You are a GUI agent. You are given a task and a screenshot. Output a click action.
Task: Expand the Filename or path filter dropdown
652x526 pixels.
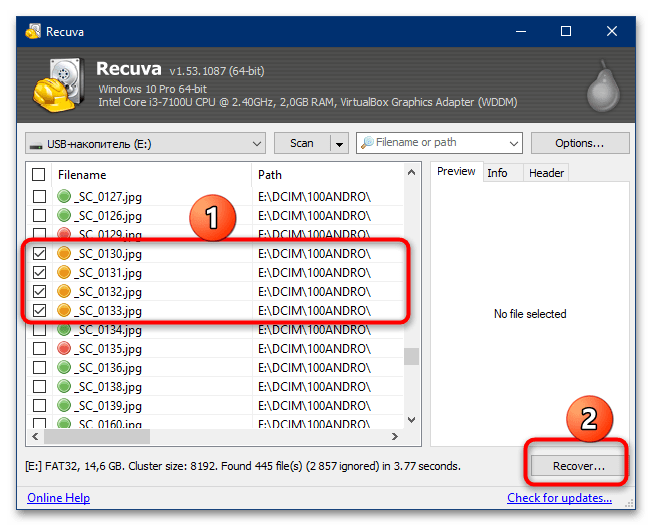(514, 143)
